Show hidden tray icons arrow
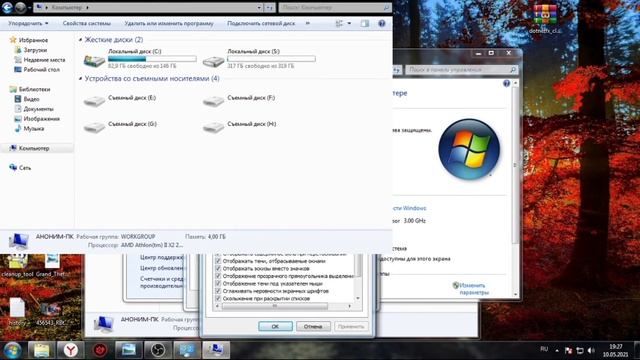This screenshot has width=640, height=360. click(x=557, y=350)
